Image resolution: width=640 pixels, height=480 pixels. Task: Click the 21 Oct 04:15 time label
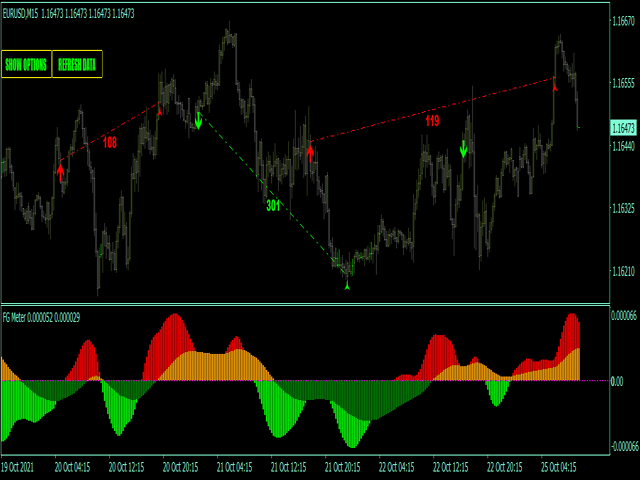[x=234, y=467]
